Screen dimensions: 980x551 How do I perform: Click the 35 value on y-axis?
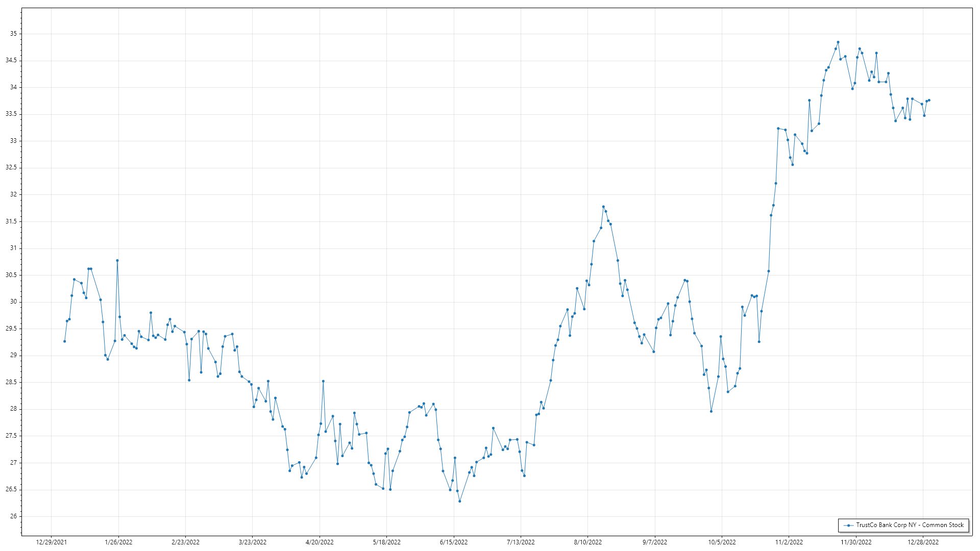point(13,34)
